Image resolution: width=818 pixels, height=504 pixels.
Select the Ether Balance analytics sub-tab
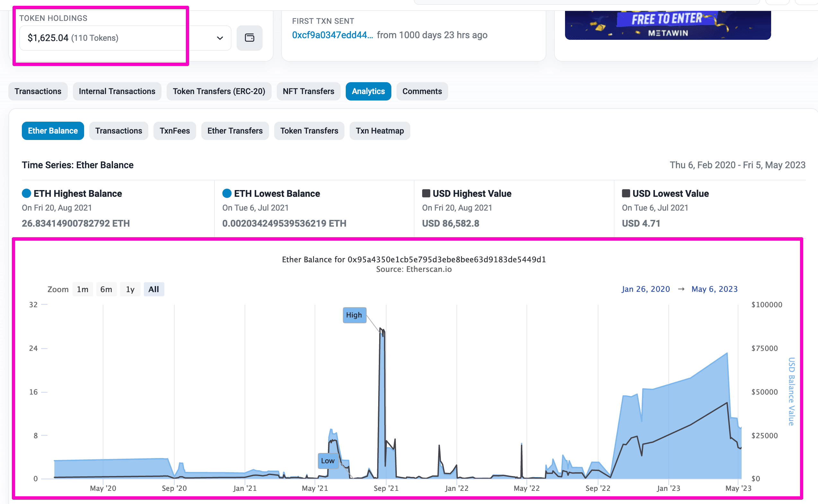coord(53,131)
